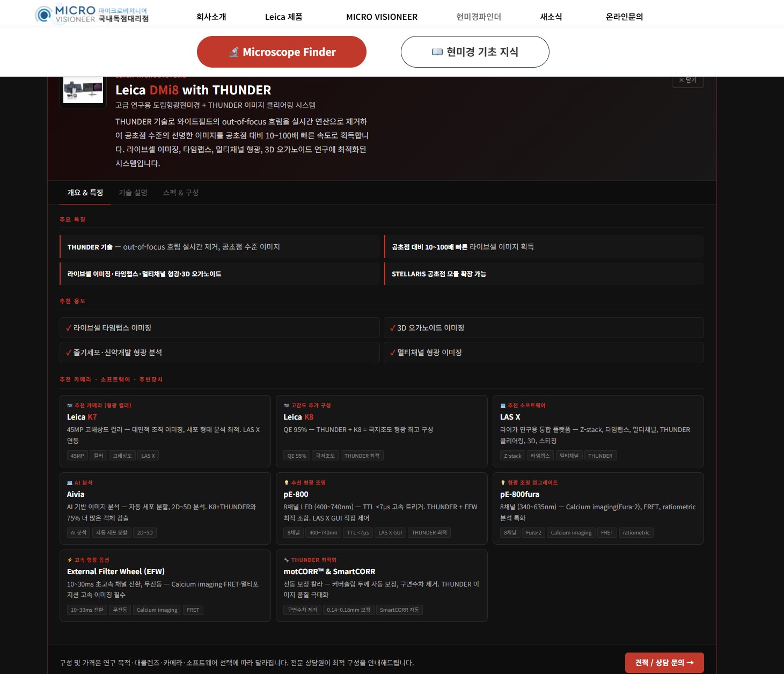This screenshot has width=784, height=674.
Task: Open the motCORR™ & SmartCORR card title
Action: [329, 572]
